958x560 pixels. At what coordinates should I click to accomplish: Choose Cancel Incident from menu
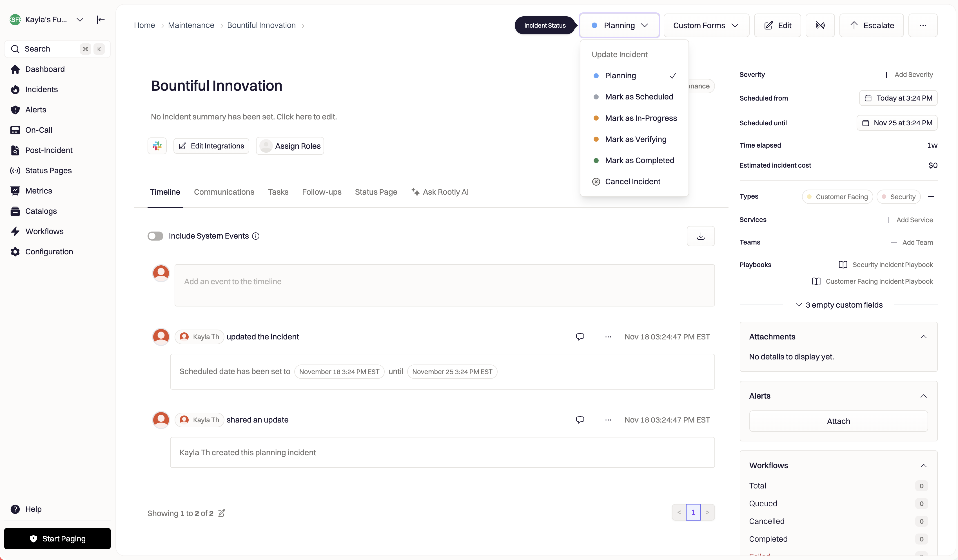click(x=632, y=182)
